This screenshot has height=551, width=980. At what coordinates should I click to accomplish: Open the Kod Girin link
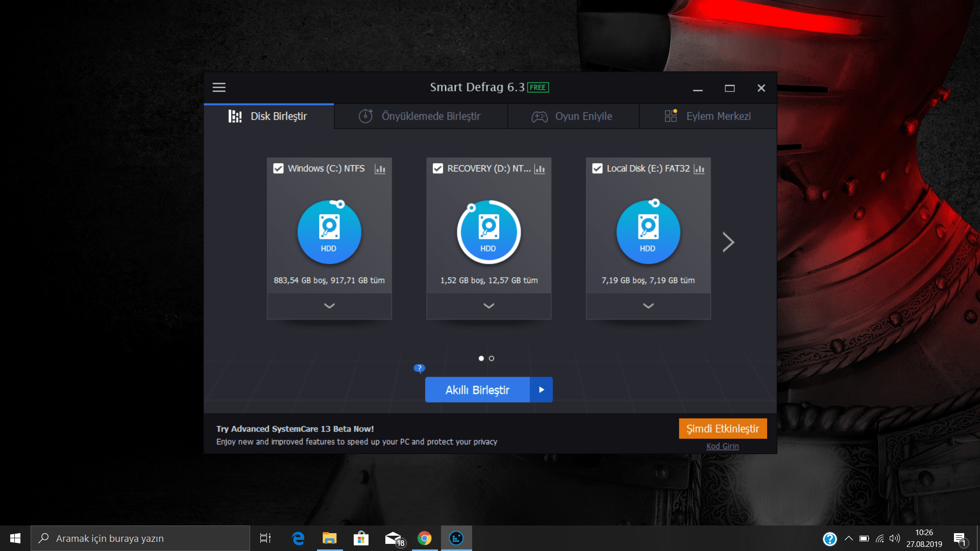coord(722,445)
